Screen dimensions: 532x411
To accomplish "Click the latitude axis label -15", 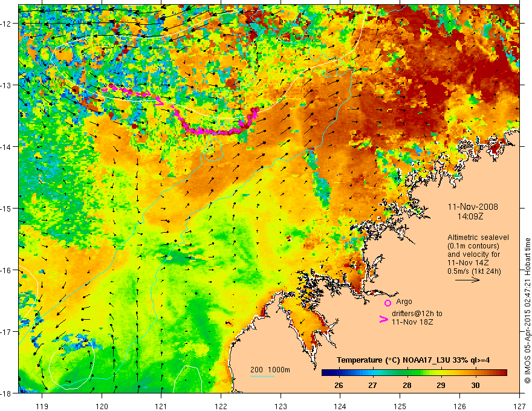I will [x=7, y=209].
